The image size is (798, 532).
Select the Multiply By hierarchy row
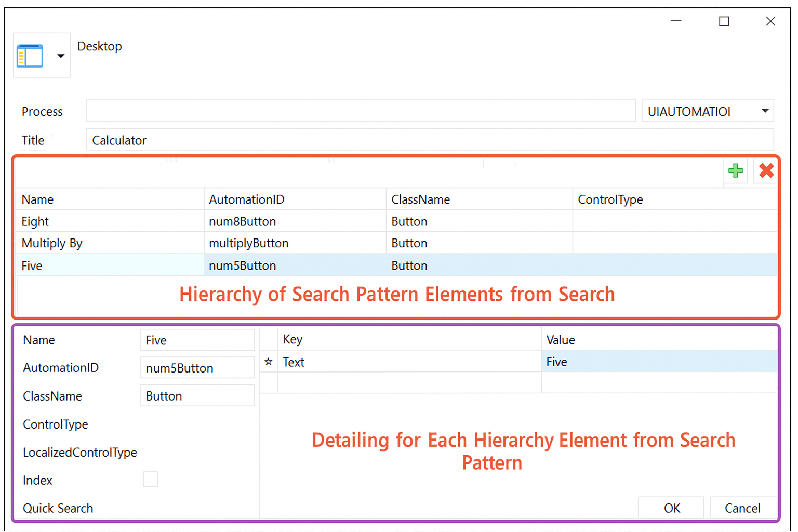pyautogui.click(x=109, y=243)
